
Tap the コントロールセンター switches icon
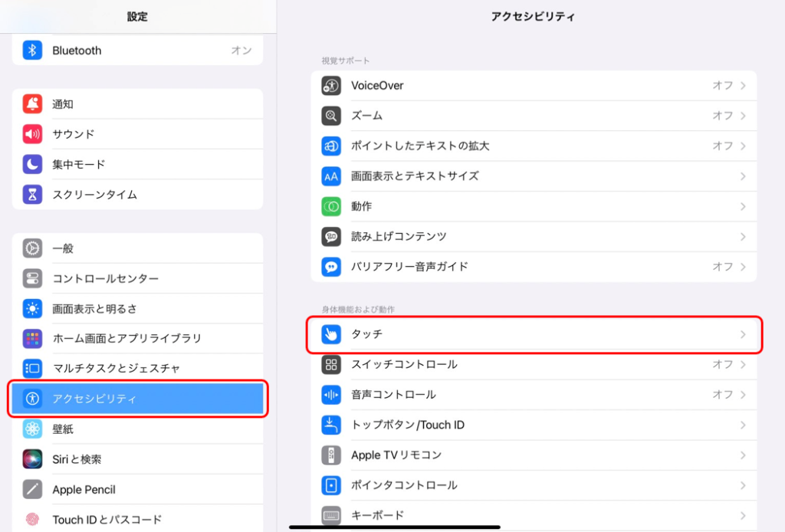coord(32,278)
